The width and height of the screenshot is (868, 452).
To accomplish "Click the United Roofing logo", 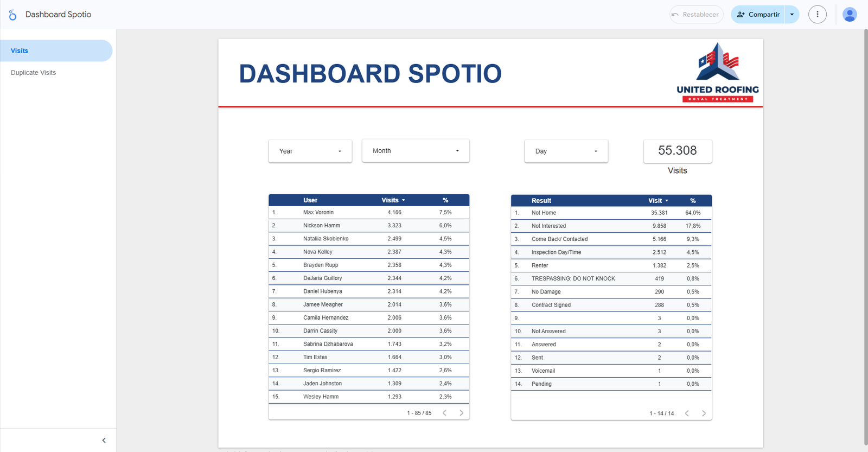I will point(718,72).
